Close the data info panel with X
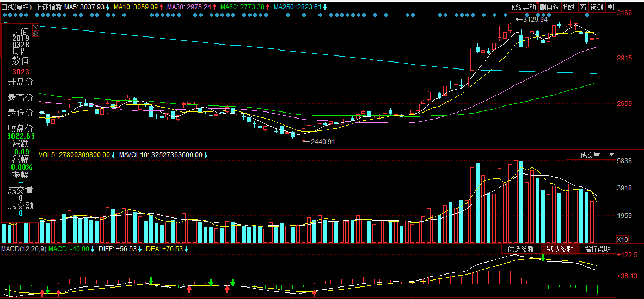This screenshot has height=299, width=644. click(x=35, y=27)
